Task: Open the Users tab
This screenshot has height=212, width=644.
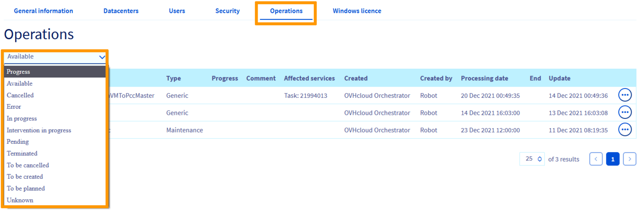Action: pyautogui.click(x=177, y=11)
